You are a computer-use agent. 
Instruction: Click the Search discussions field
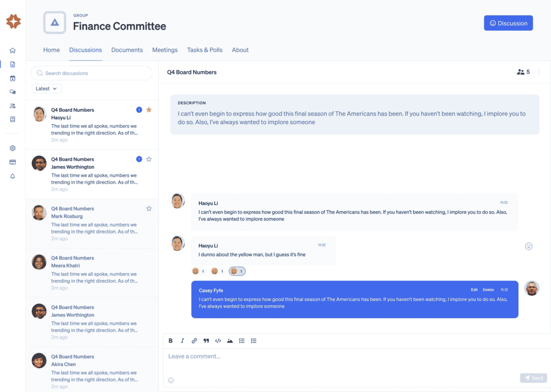point(91,73)
